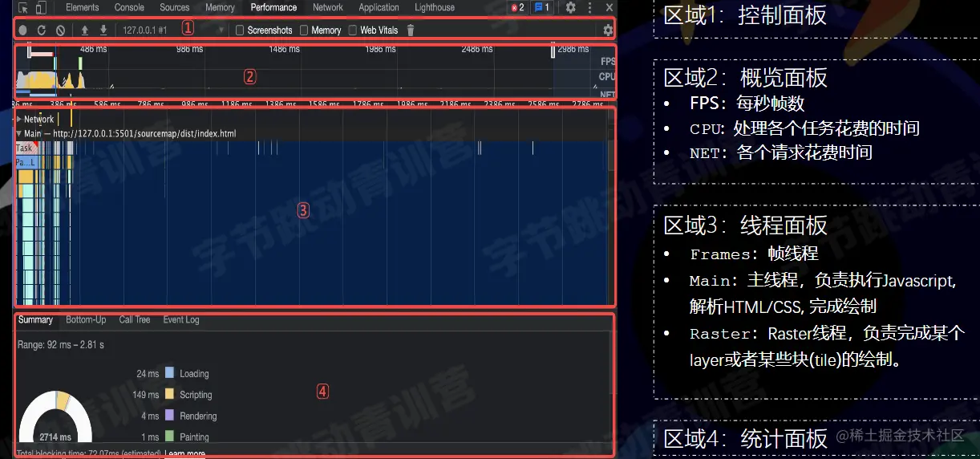Viewport: 980px width, 459px height.
Task: Collapse the Main thread track triangle
Action: (19, 134)
